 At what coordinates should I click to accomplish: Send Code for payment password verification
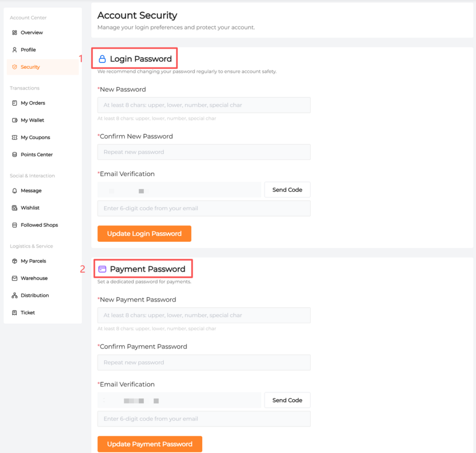[287, 400]
